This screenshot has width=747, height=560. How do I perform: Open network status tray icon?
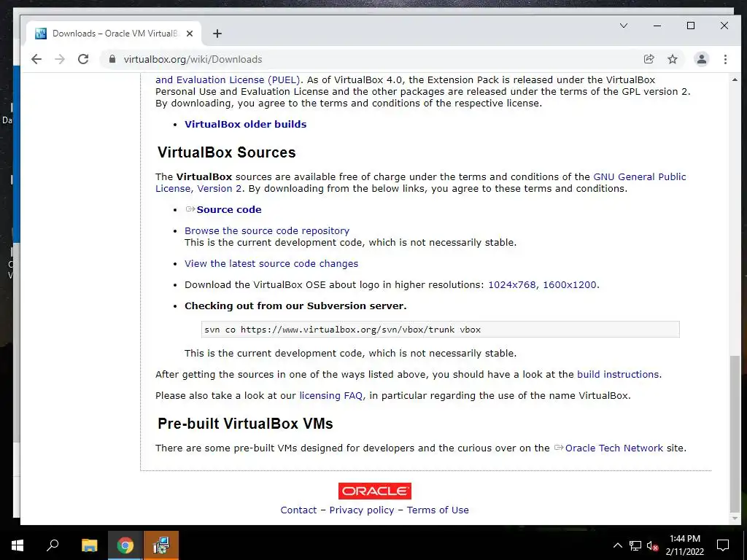point(635,545)
